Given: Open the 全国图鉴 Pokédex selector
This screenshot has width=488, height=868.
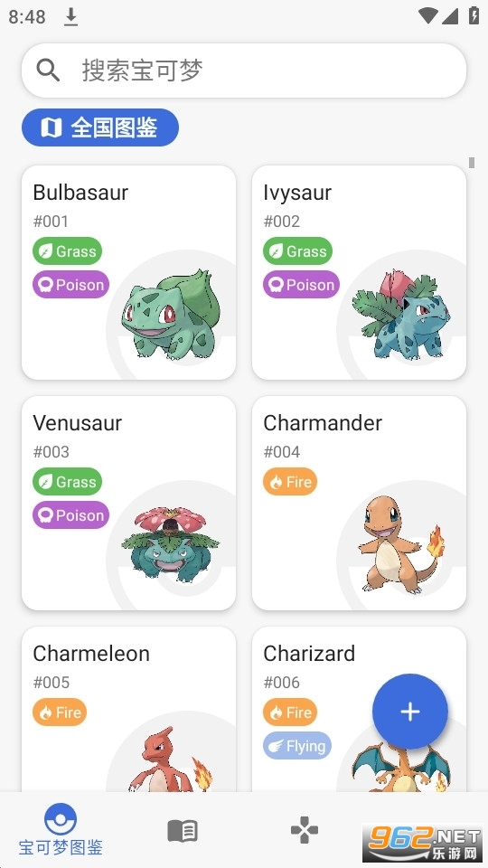Looking at the screenshot, I should [x=100, y=127].
